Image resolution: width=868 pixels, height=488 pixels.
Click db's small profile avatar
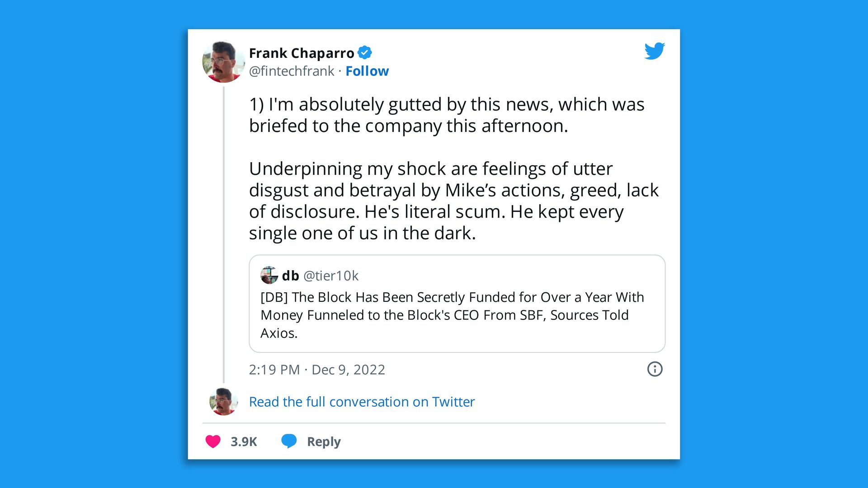click(269, 276)
